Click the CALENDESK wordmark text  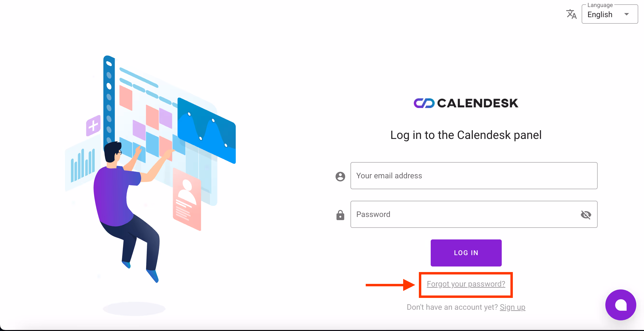point(478,103)
